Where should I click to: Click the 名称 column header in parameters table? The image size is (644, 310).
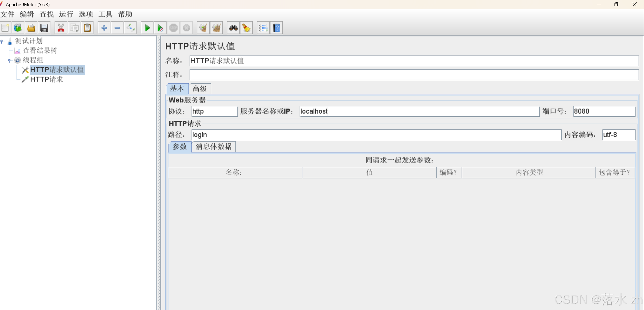coord(235,172)
